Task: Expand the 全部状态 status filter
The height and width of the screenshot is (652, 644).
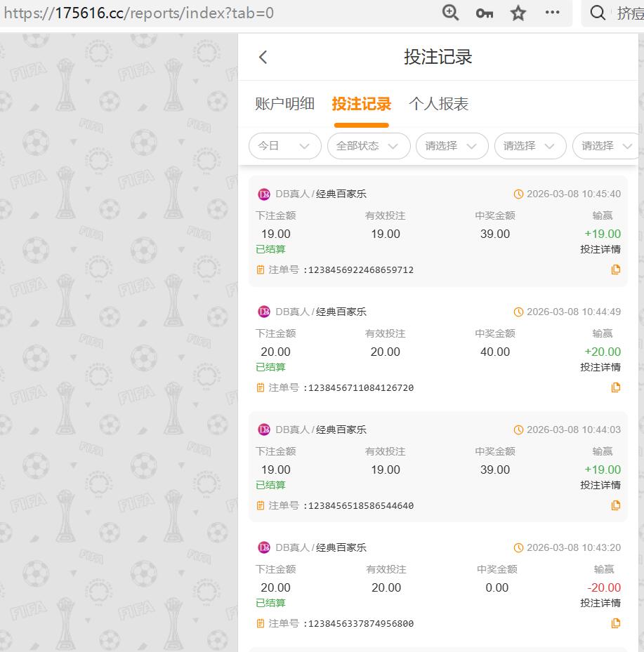Action: [x=368, y=146]
